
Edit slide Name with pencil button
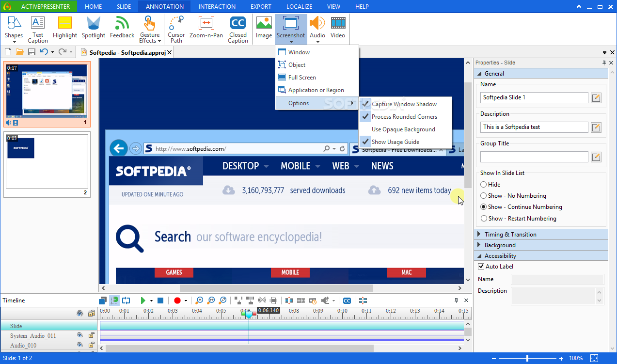point(596,97)
